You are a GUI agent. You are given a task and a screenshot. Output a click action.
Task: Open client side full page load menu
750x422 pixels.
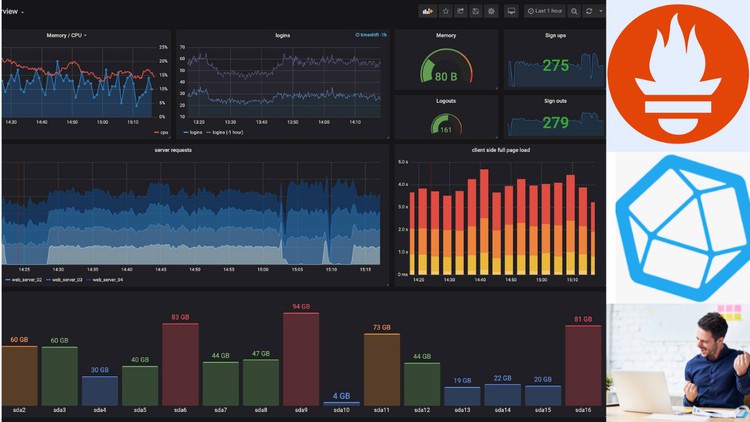[x=499, y=150]
